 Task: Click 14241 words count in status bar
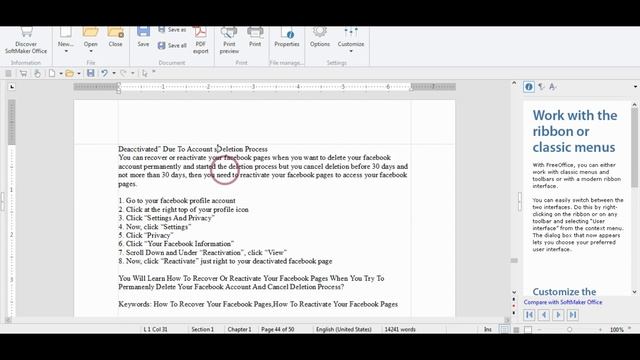400,329
